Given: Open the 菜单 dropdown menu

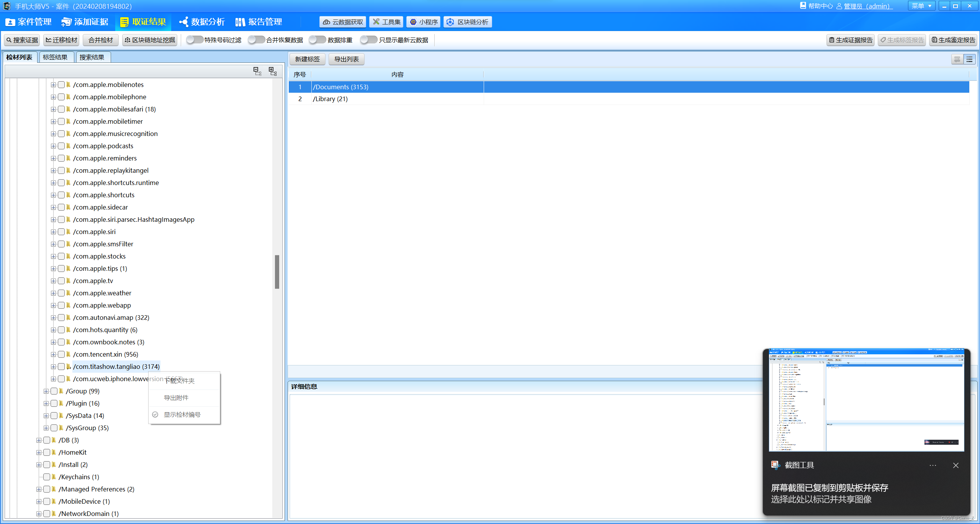Looking at the screenshot, I should click(921, 6).
